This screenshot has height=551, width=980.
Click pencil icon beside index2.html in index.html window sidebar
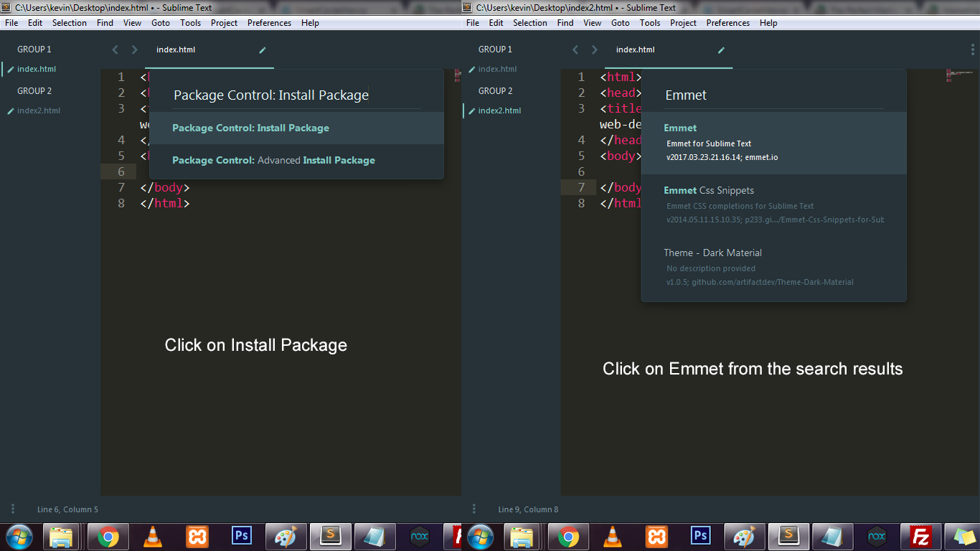[x=10, y=111]
